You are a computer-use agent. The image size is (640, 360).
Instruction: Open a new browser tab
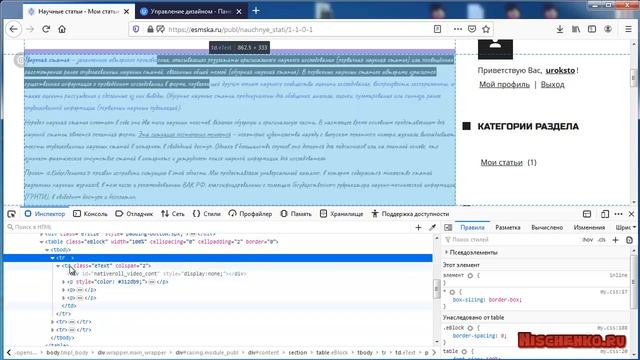[256, 11]
